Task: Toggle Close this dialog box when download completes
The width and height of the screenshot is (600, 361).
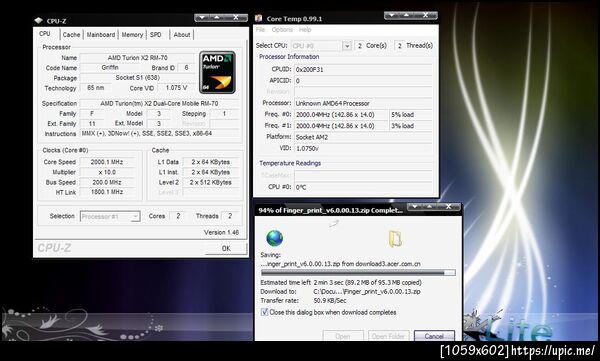Action: (x=264, y=312)
